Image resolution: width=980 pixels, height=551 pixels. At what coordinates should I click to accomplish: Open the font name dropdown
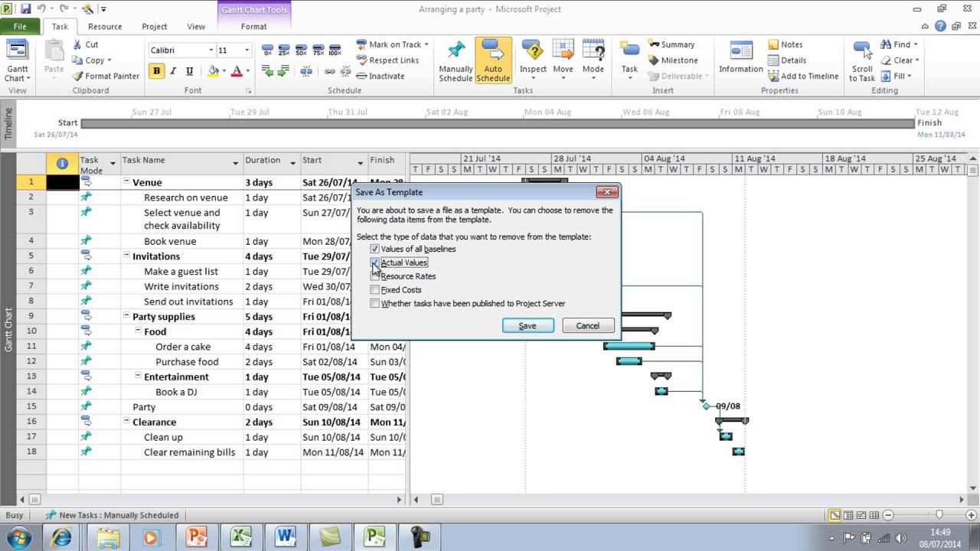coord(211,51)
